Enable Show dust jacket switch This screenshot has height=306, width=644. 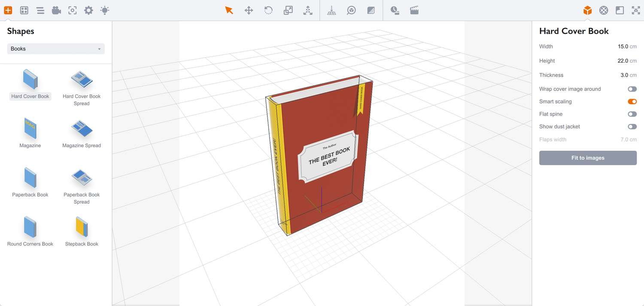point(632,127)
